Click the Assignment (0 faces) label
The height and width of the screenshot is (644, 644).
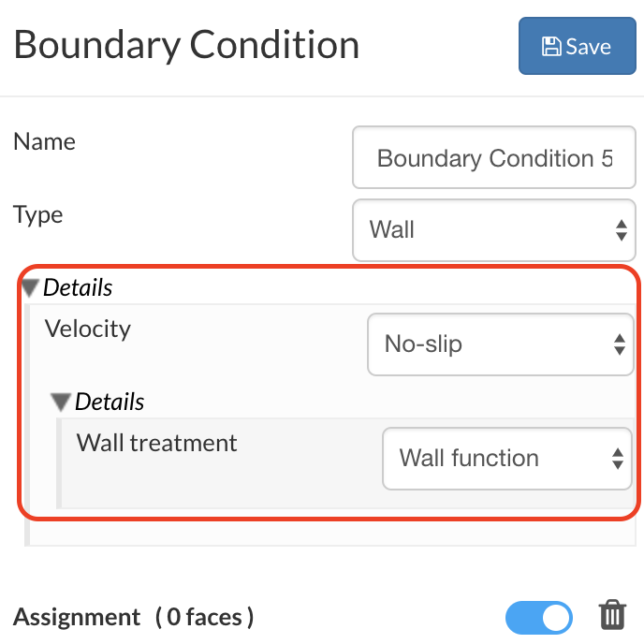pos(134,617)
